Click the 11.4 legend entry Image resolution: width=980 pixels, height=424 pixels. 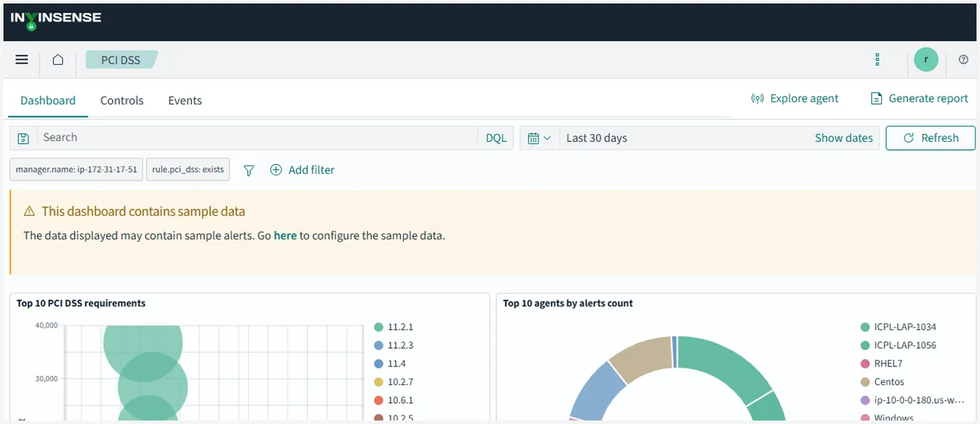click(x=389, y=364)
